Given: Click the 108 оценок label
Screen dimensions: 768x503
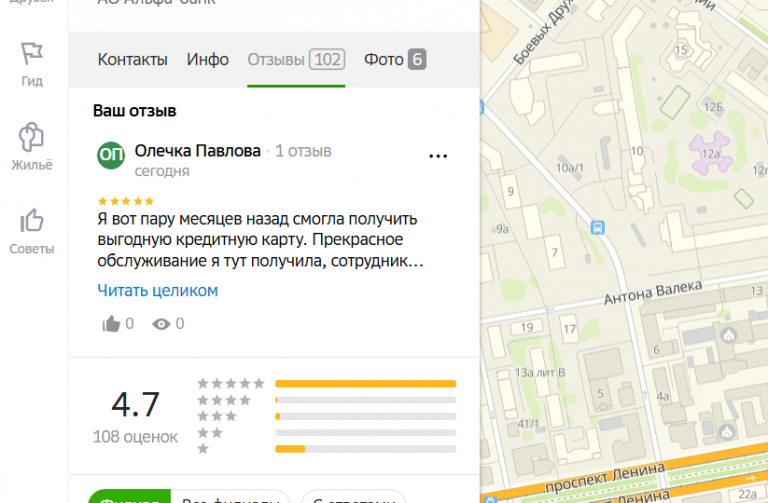Looking at the screenshot, I should [x=135, y=436].
